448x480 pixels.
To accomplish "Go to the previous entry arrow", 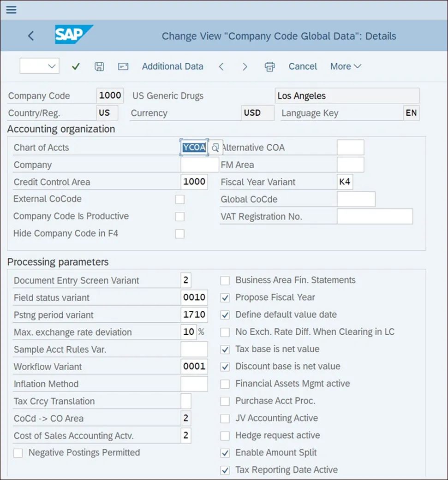I will 221,66.
